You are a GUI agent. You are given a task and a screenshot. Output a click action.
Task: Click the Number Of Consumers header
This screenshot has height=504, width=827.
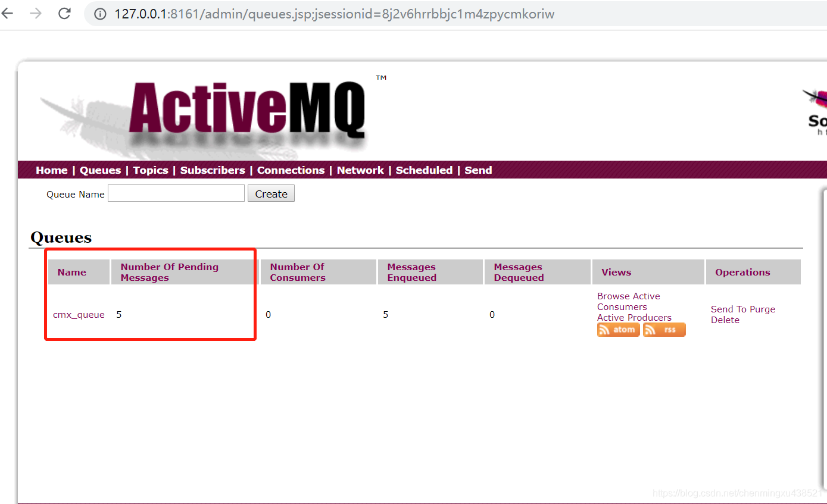319,272
